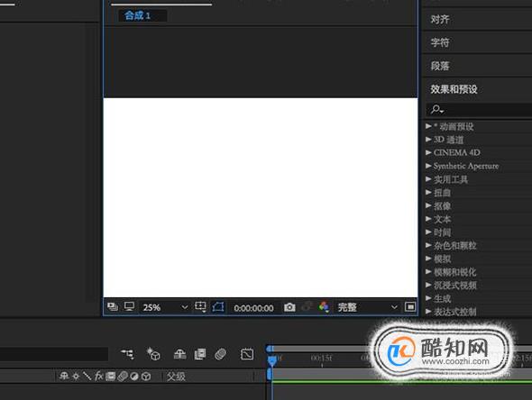532x400 pixels.
Task: Expand the CINEMA 4D category
Action: click(429, 152)
